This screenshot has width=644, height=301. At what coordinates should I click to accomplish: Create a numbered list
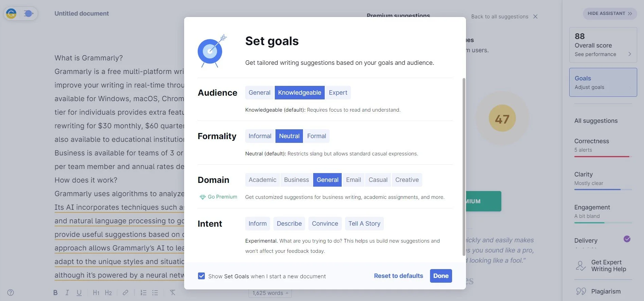[x=143, y=293]
